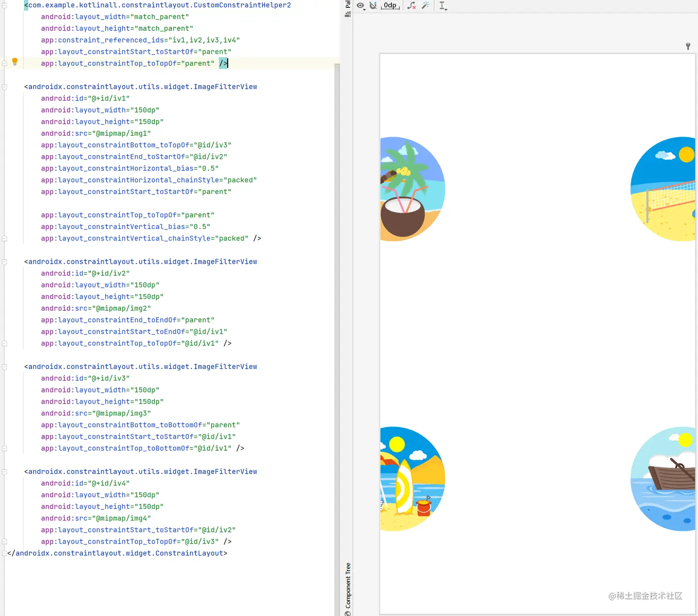Image resolution: width=698 pixels, height=616 pixels.
Task: Click layout_constraintStart_toStartOf="@id/iv2" line
Action: point(138,530)
